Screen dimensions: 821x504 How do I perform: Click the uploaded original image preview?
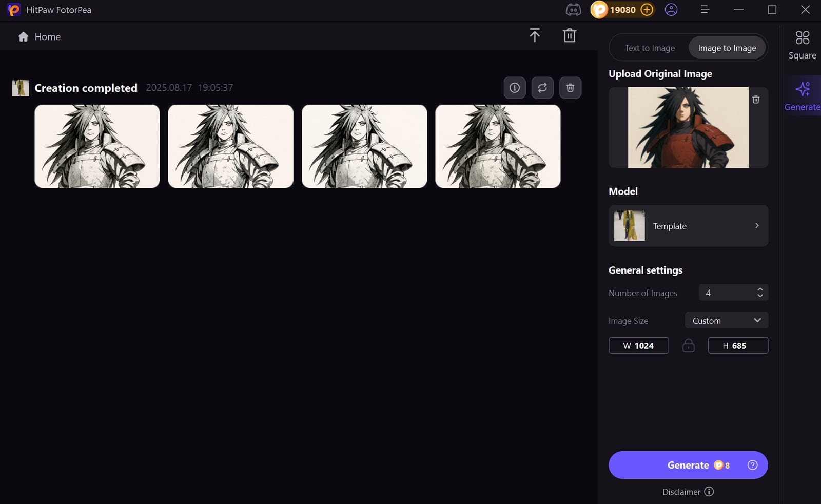(688, 127)
